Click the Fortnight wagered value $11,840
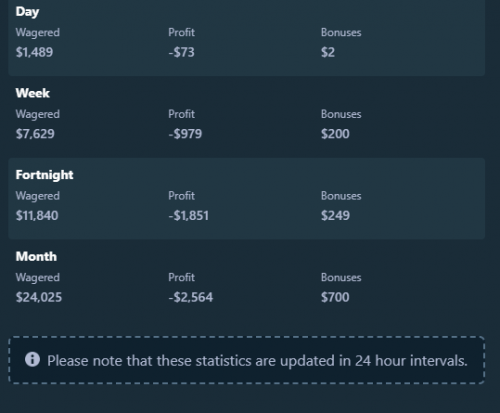This screenshot has height=413, width=500. tap(37, 215)
